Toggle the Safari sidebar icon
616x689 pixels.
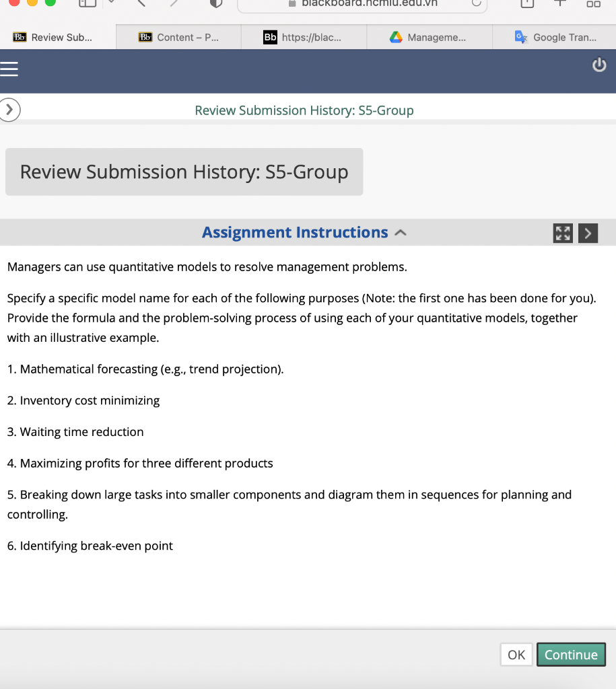[88, 3]
